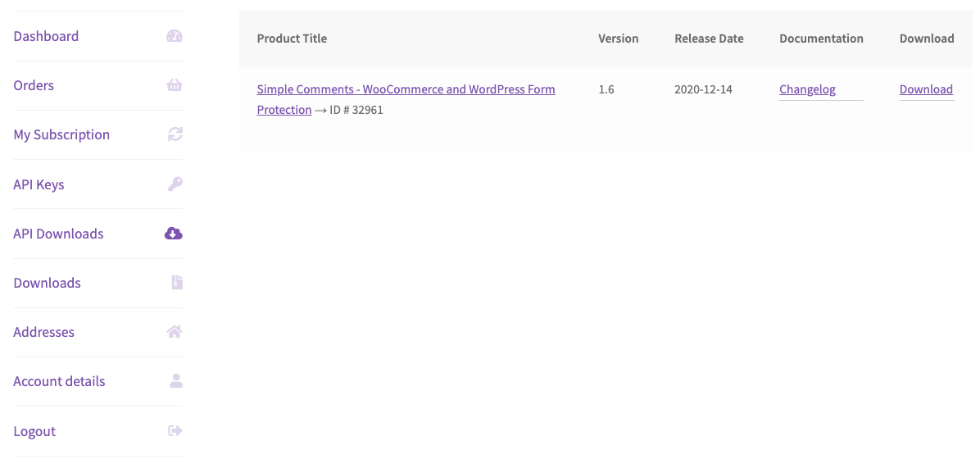Open My Subscription in sidebar

click(x=61, y=134)
